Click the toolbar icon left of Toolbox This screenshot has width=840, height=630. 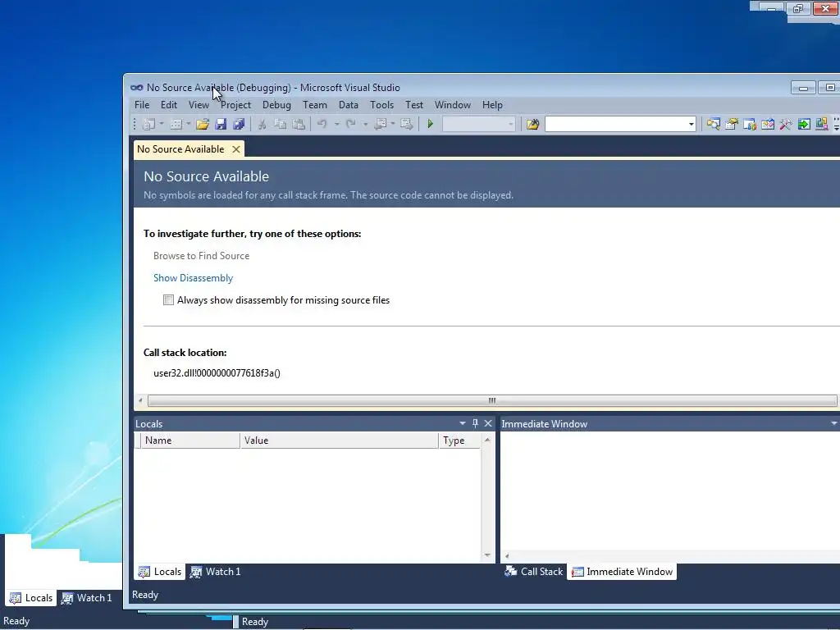point(768,125)
